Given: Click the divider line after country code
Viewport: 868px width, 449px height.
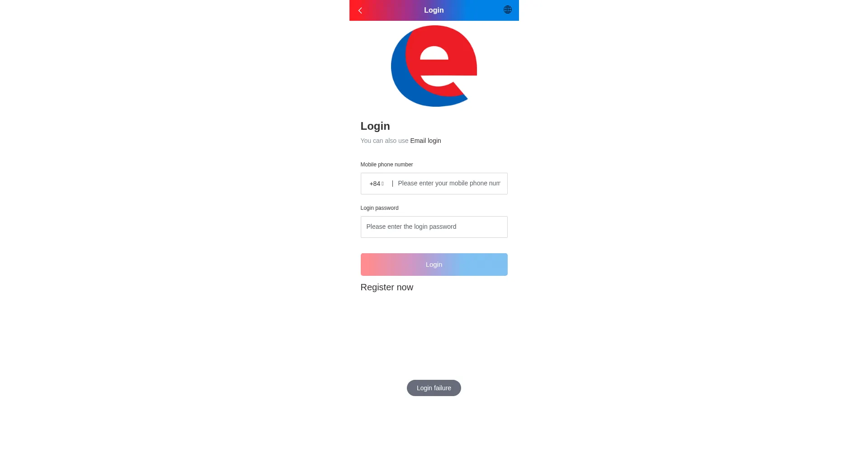Looking at the screenshot, I should (x=392, y=184).
